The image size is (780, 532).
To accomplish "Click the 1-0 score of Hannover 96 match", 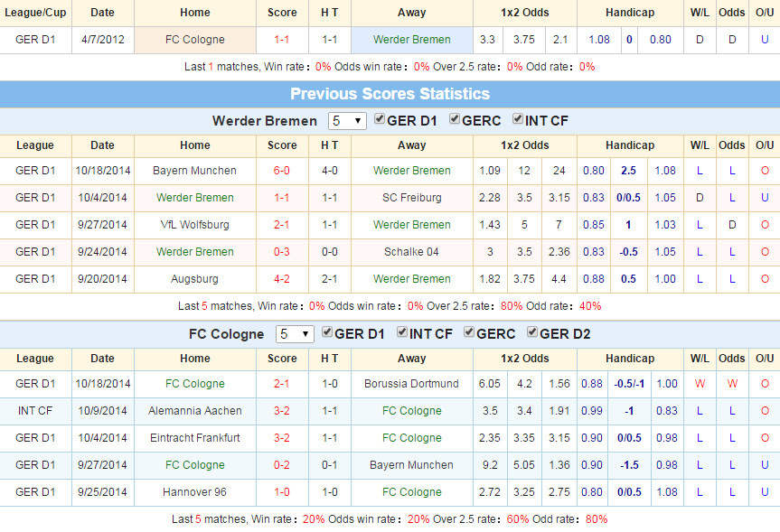I will click(x=282, y=492).
